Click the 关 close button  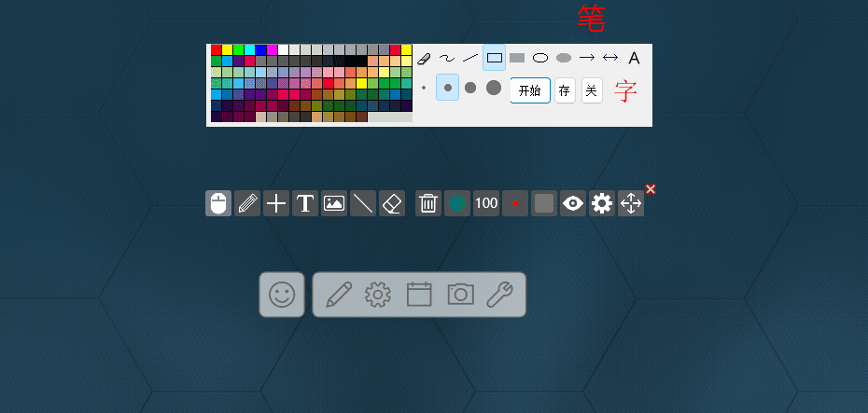pyautogui.click(x=592, y=90)
